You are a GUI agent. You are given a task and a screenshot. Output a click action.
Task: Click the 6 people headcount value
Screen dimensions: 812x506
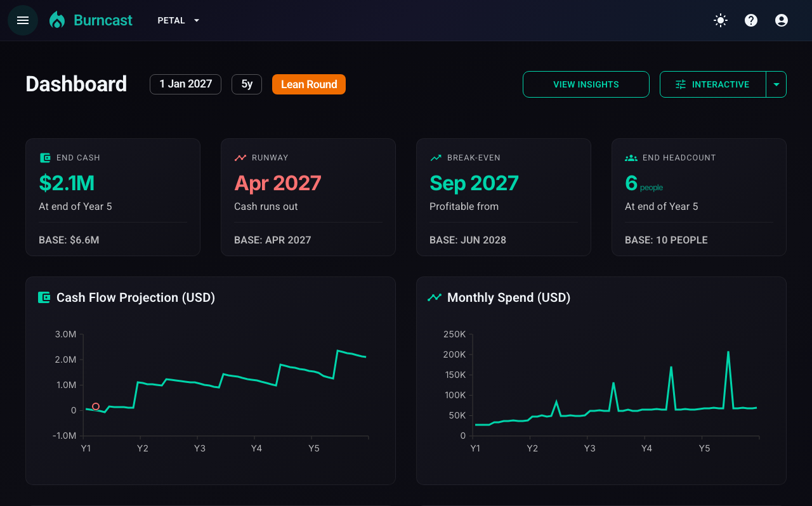pyautogui.click(x=644, y=183)
